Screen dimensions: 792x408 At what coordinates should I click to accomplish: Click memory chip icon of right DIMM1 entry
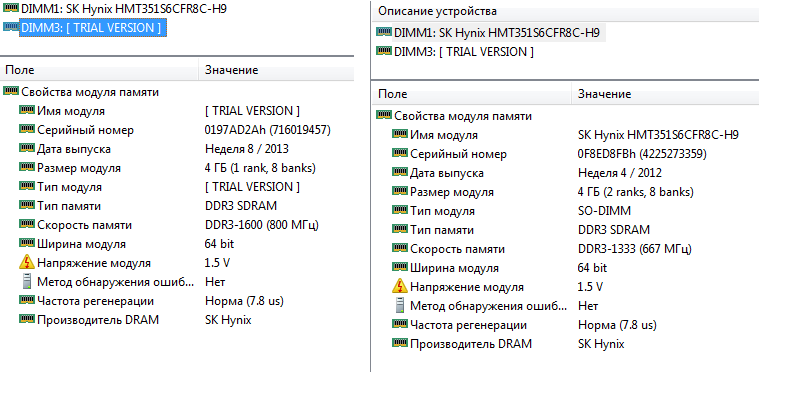pos(384,32)
